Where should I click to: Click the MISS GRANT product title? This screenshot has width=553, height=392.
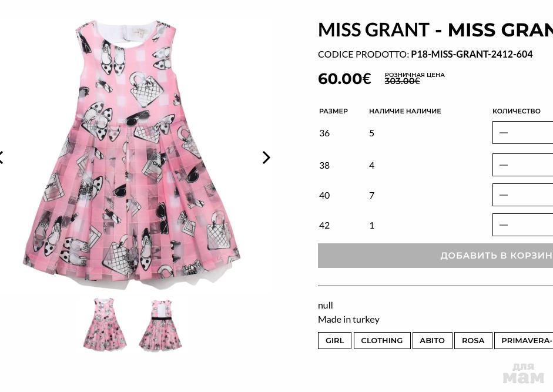pos(435,29)
